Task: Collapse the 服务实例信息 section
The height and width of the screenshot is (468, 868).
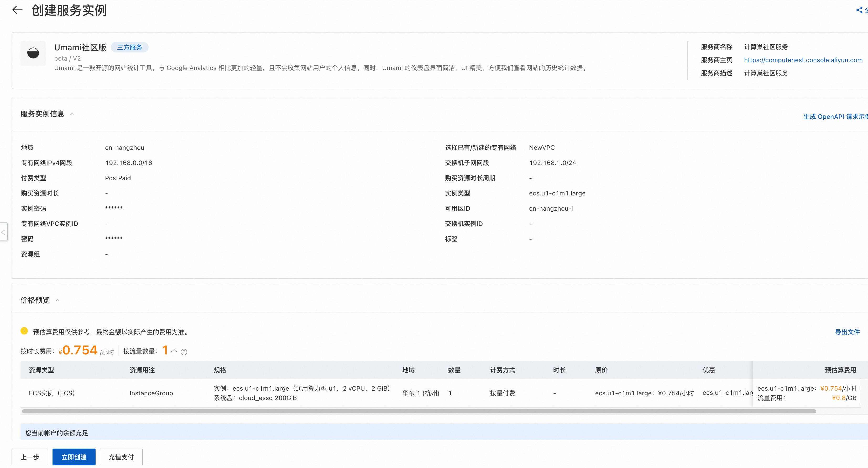Action: tap(72, 114)
